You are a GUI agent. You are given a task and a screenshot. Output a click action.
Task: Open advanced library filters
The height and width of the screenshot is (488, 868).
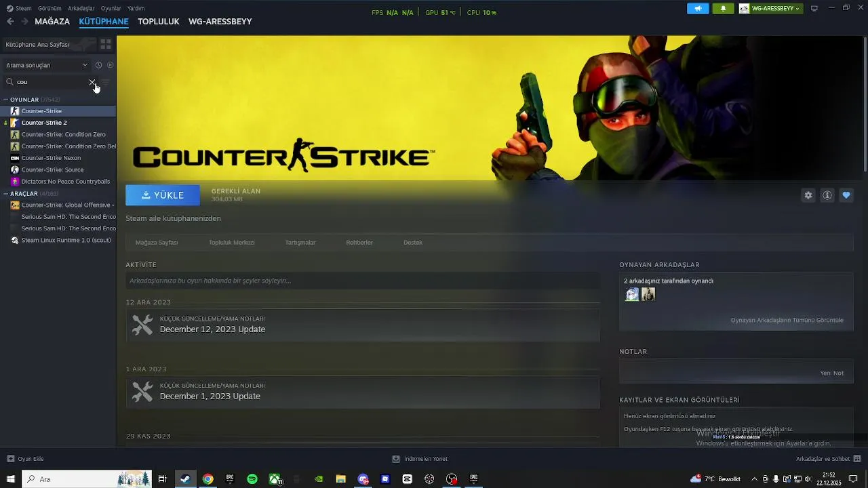(106, 82)
